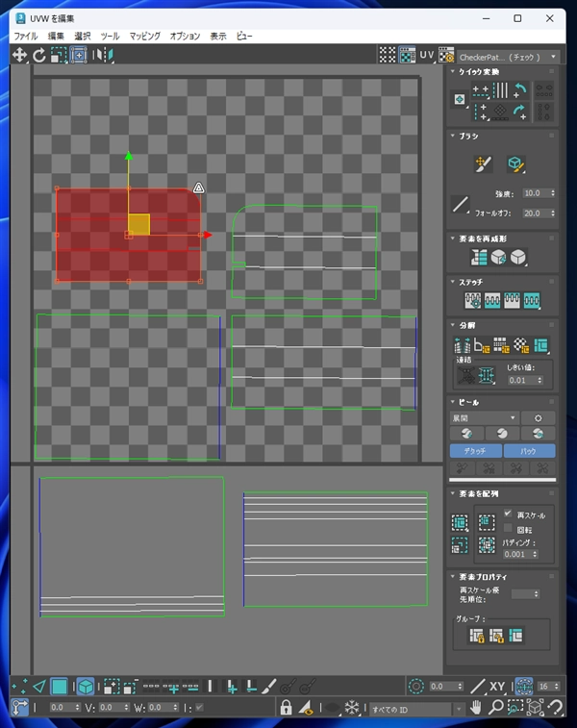Select the Move tool in top toolbar
Screen dimensions: 577x728
pyautogui.click(x=19, y=55)
